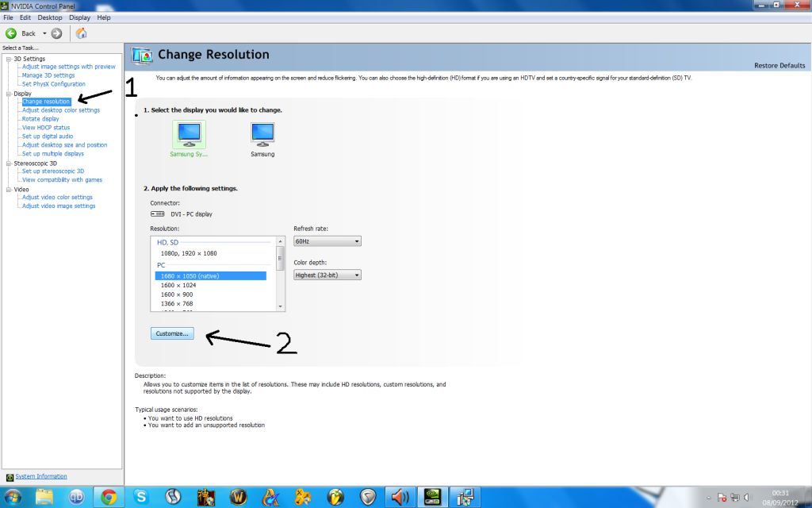Click the volume icon in system tray
The width and height of the screenshot is (812, 508).
[747, 498]
